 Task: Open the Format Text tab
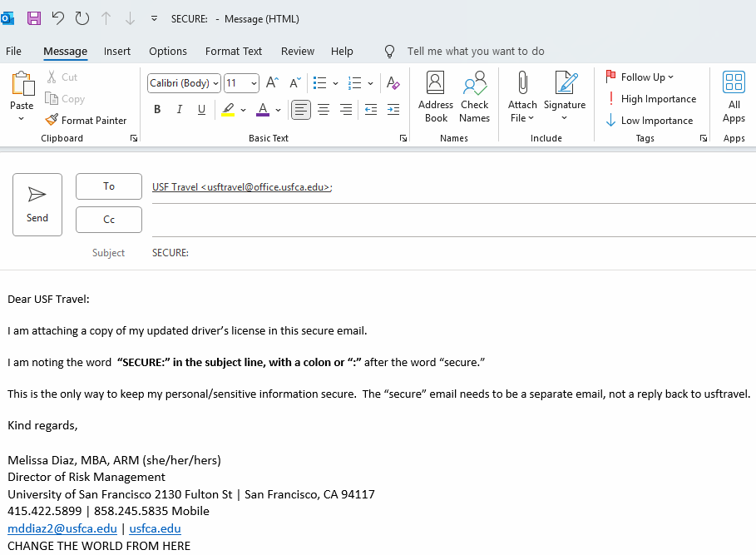tap(234, 52)
